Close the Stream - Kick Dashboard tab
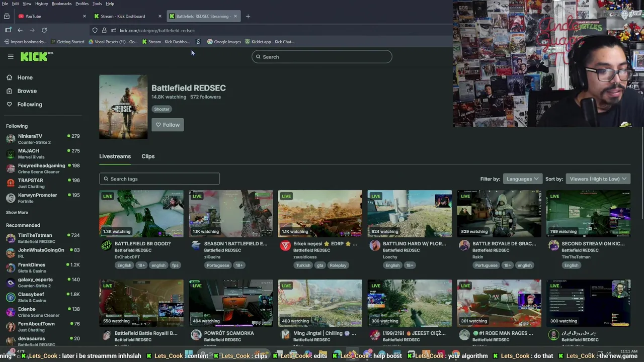The width and height of the screenshot is (644, 362). (x=159, y=16)
